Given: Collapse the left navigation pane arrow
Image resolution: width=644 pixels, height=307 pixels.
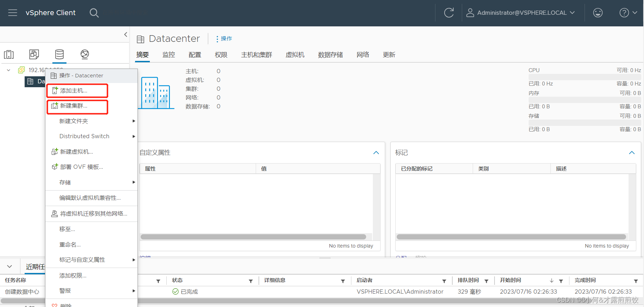Looking at the screenshot, I should tap(126, 34).
